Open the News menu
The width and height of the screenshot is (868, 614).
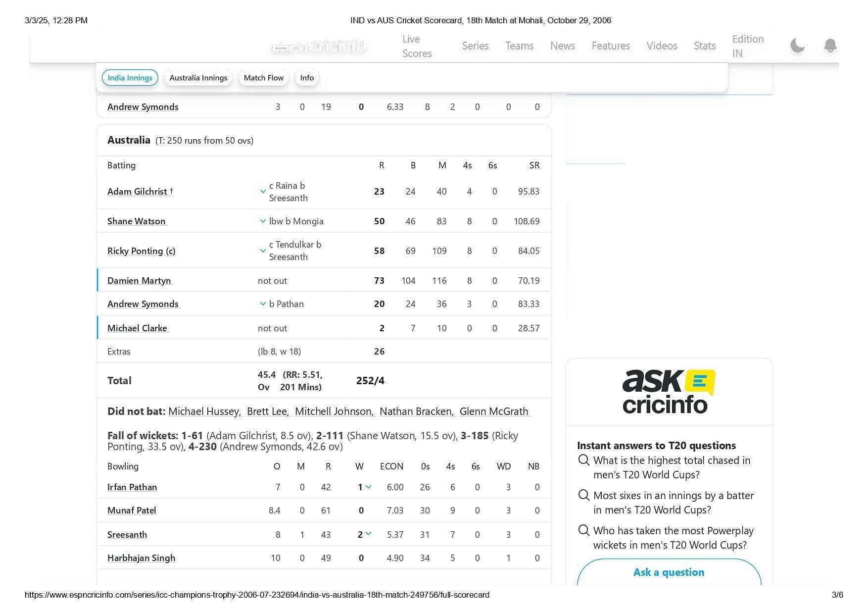tap(563, 46)
